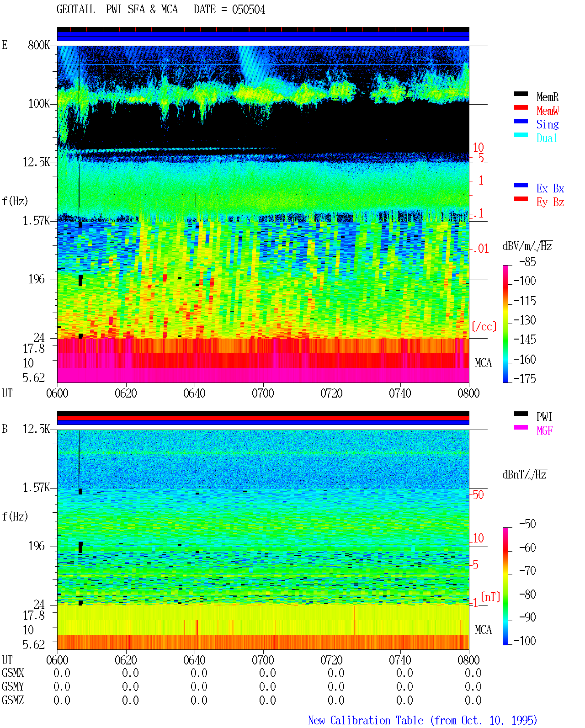Click the black MemR legend swatch

click(x=521, y=94)
